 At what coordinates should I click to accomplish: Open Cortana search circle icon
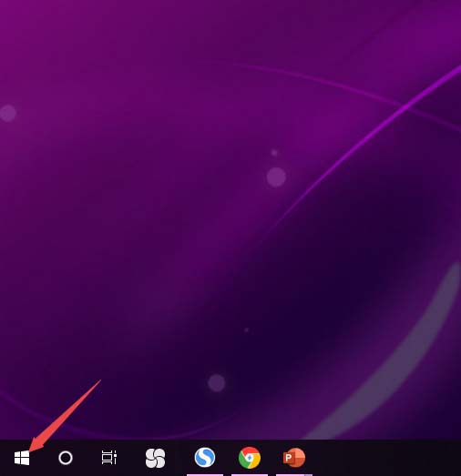point(66,458)
